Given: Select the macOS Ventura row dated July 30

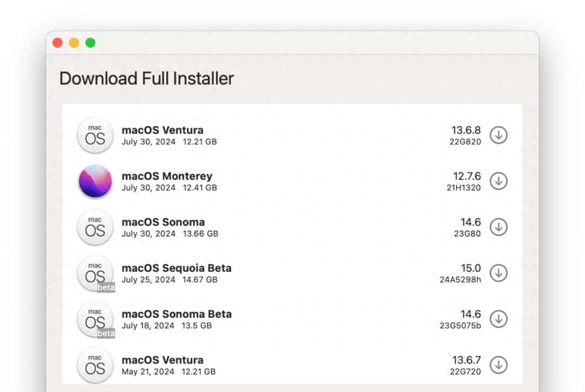Looking at the screenshot, I should 271,135.
